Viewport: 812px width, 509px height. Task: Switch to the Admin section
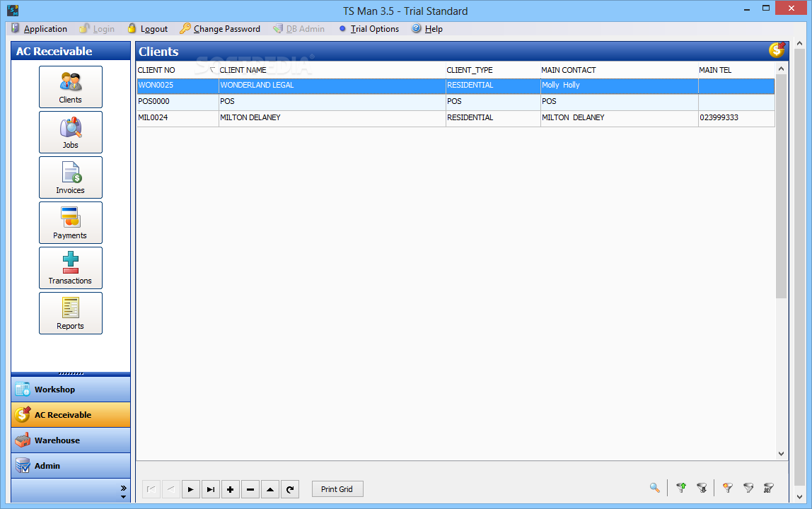(71, 465)
